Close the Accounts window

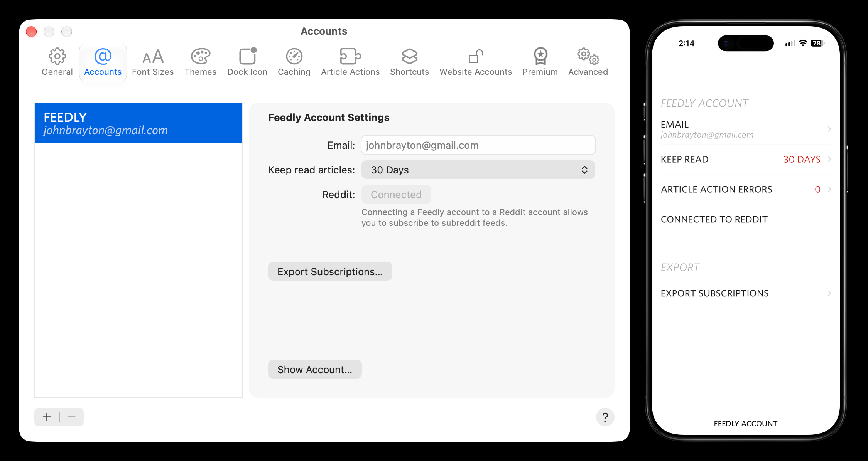(31, 31)
